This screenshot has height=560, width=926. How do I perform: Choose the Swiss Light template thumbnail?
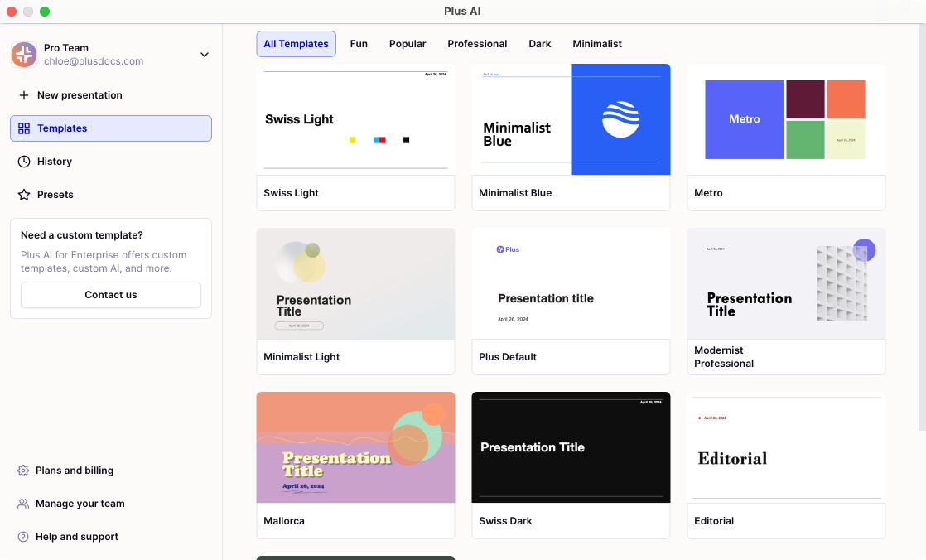pyautogui.click(x=355, y=119)
